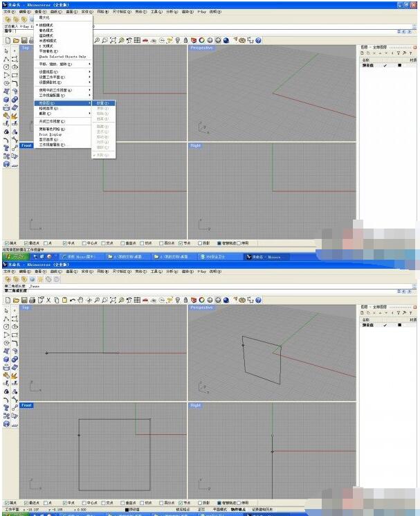Toggle 物件锁点 Osnap pane in lower status bar
Image resolution: width=420 pixels, height=516 pixels.
click(238, 509)
